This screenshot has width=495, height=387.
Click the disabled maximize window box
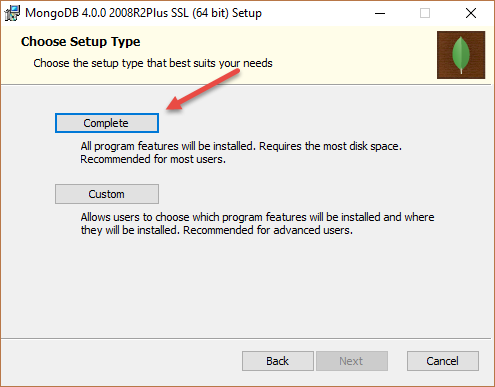(x=425, y=13)
